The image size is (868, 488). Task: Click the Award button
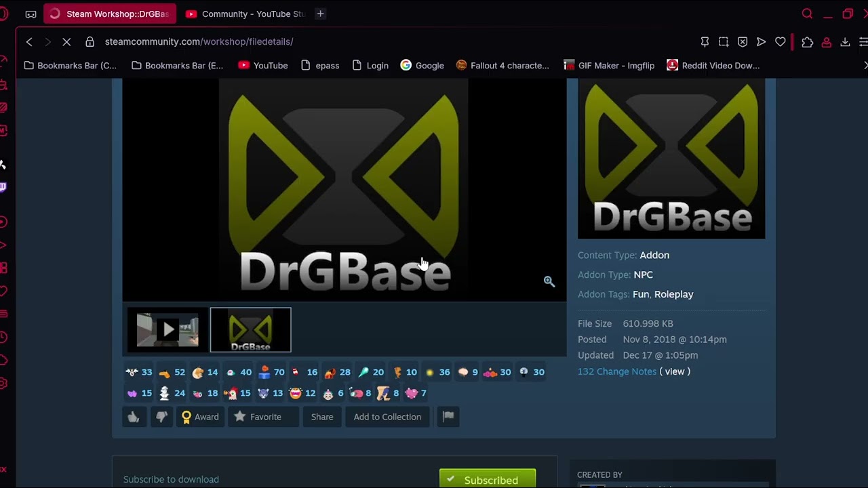pos(200,417)
